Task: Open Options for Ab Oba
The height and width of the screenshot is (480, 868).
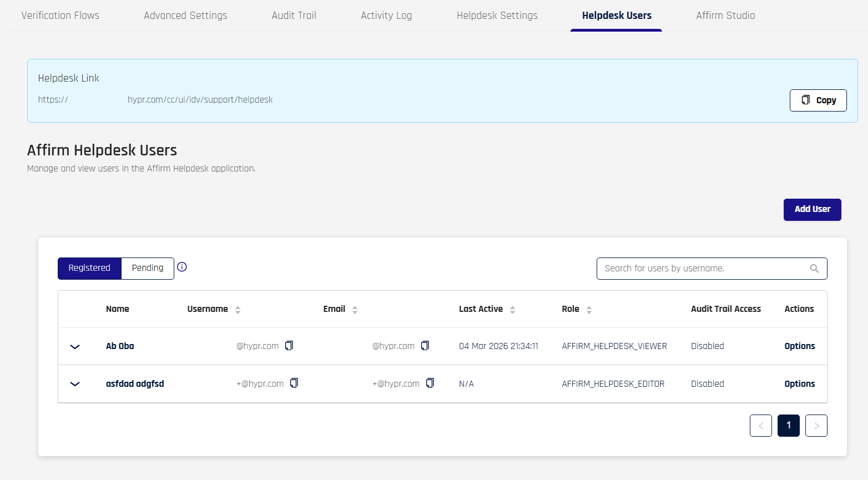Action: [x=799, y=346]
